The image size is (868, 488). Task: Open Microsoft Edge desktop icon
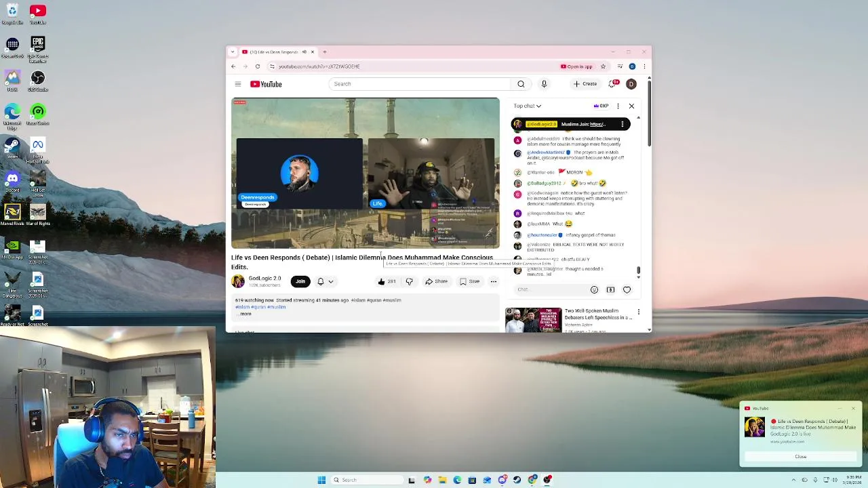(12, 115)
